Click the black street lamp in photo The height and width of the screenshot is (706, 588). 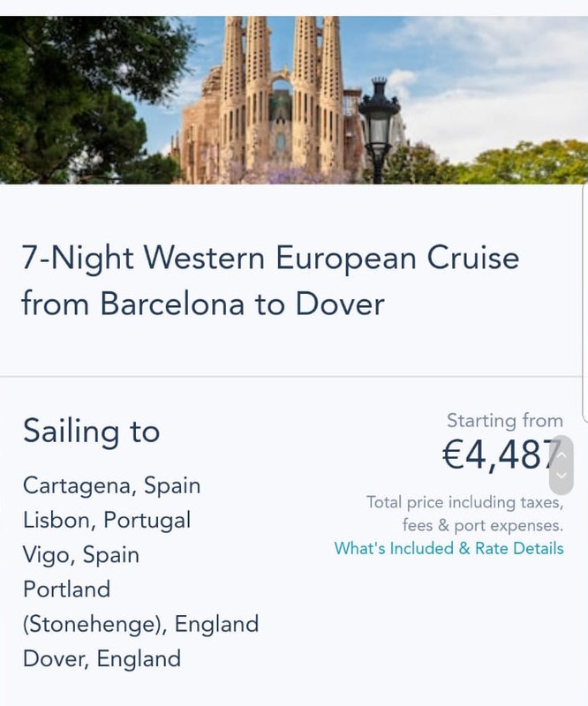point(379,124)
